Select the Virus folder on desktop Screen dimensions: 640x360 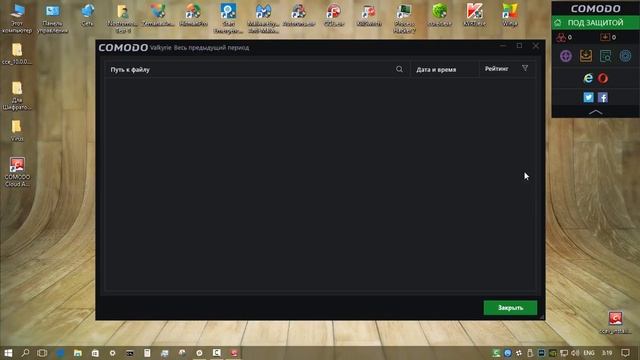click(17, 131)
